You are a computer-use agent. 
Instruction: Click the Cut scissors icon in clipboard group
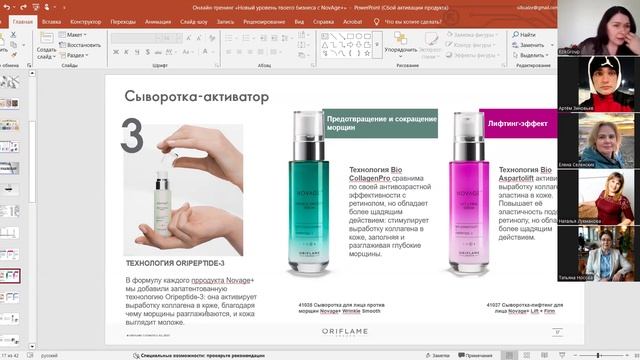click(13, 35)
